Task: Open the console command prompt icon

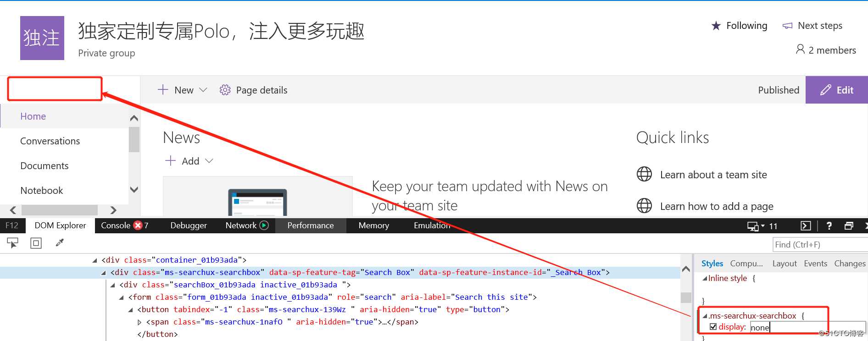Action: 806,225
